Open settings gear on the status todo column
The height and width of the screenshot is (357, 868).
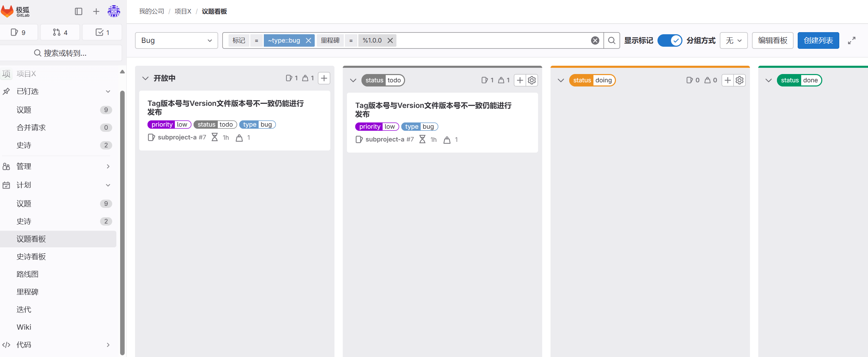(531, 80)
